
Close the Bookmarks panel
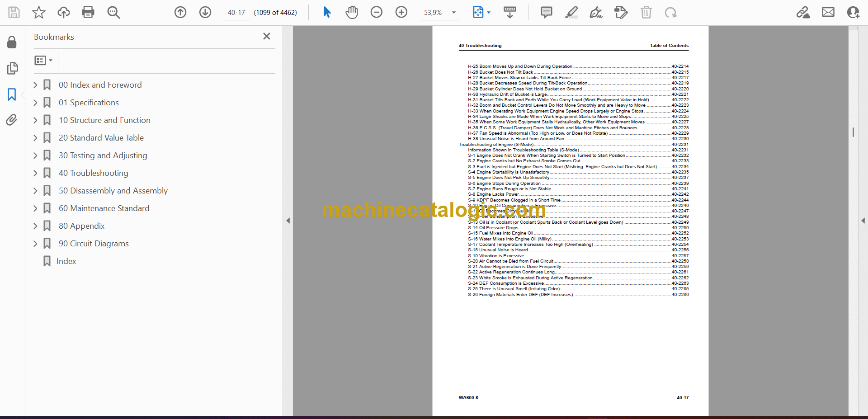pyautogui.click(x=267, y=36)
